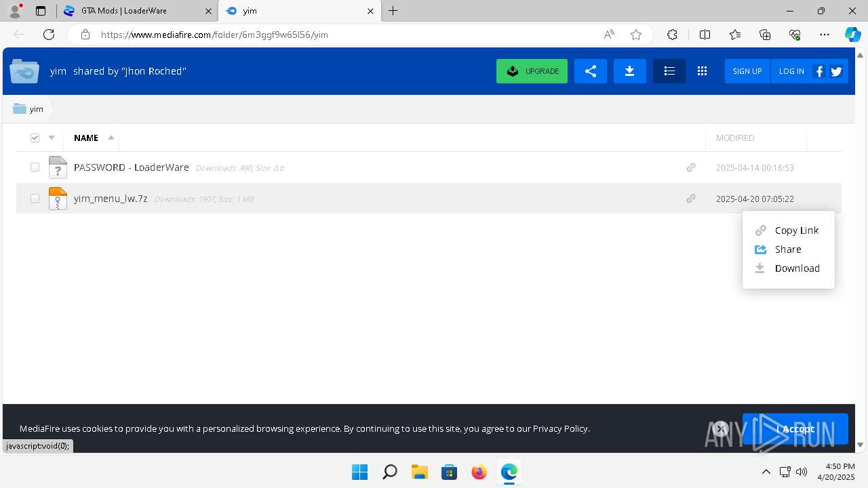Open the tab actions menu icon
This screenshot has width=868, height=488.
pyautogui.click(x=41, y=11)
